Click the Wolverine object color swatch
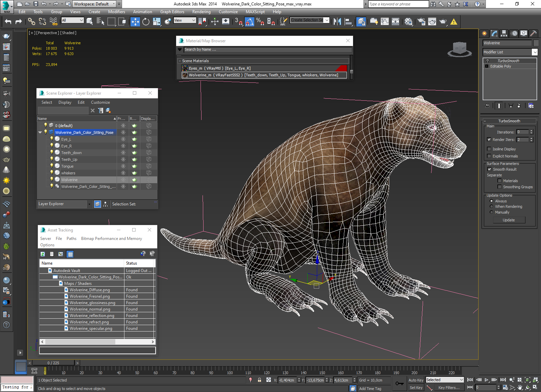This screenshot has width=541, height=392. pos(536,43)
